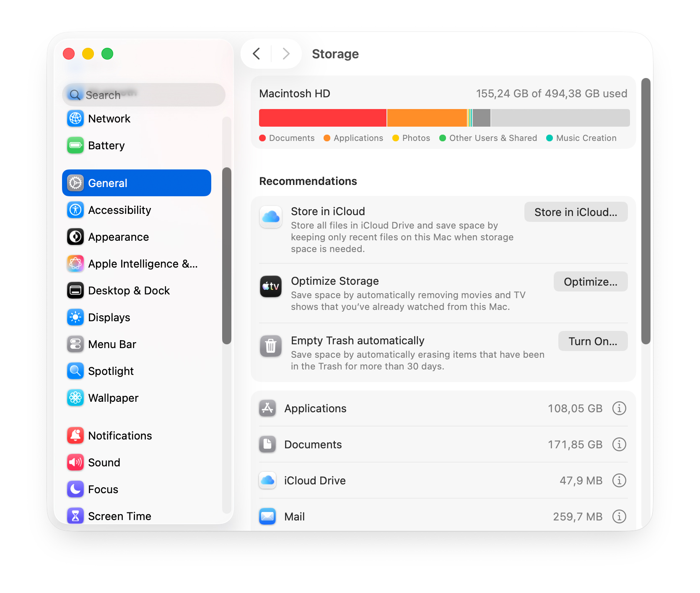Click the Search field in sidebar
700x593 pixels.
144,95
